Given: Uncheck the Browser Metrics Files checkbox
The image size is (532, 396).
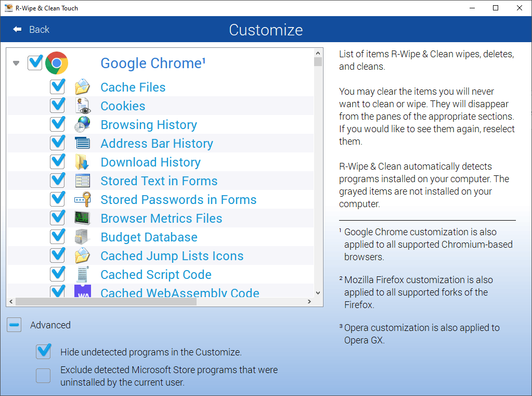Looking at the screenshot, I should click(x=57, y=218).
